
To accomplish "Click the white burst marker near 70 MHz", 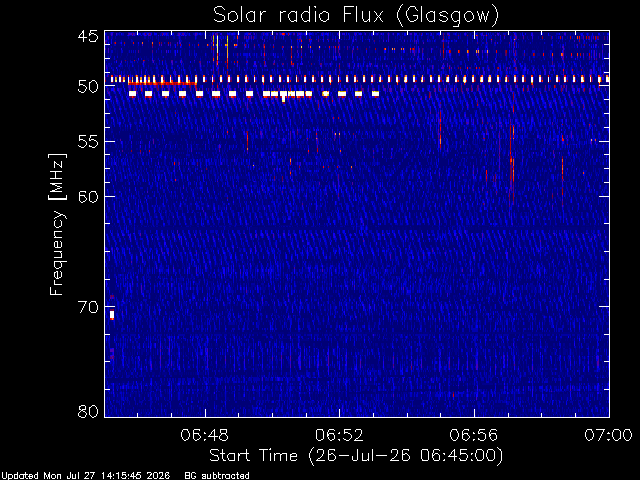I will point(112,315).
